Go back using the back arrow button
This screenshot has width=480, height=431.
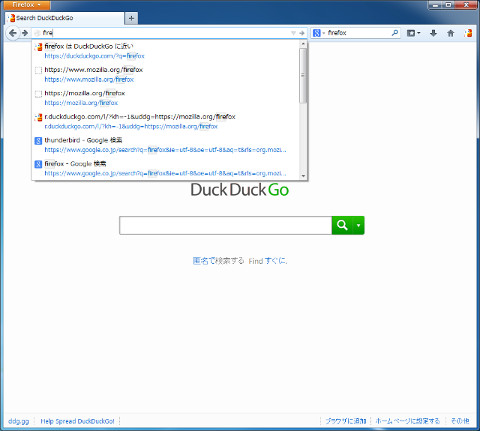[x=13, y=33]
